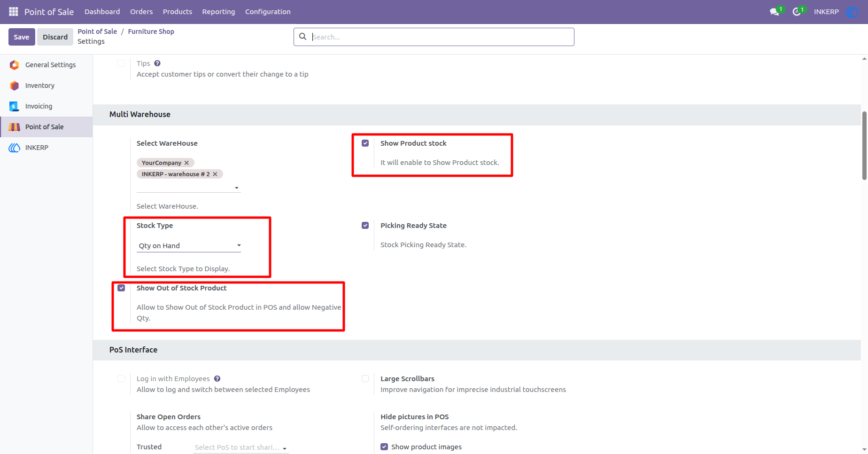The image size is (868, 454).
Task: Click the Invoicing sidebar icon
Action: click(14, 106)
